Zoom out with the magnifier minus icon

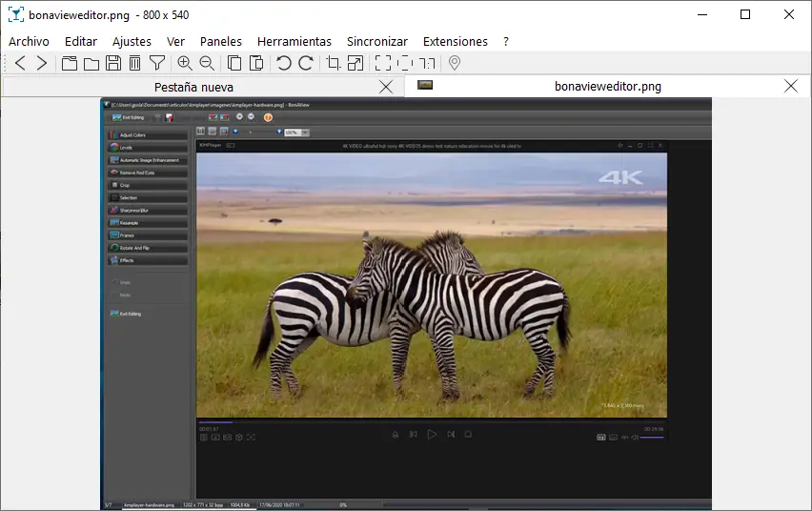point(207,63)
